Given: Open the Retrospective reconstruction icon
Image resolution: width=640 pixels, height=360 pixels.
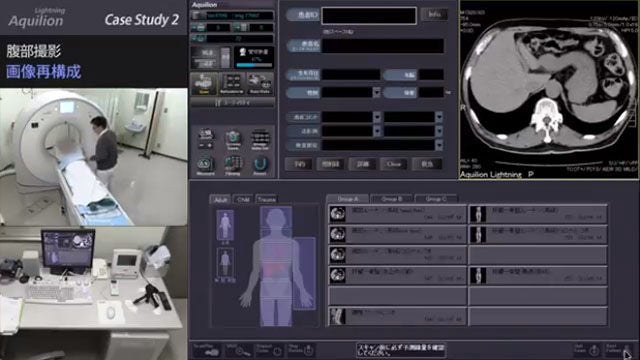Looking at the screenshot, I should point(232,84).
